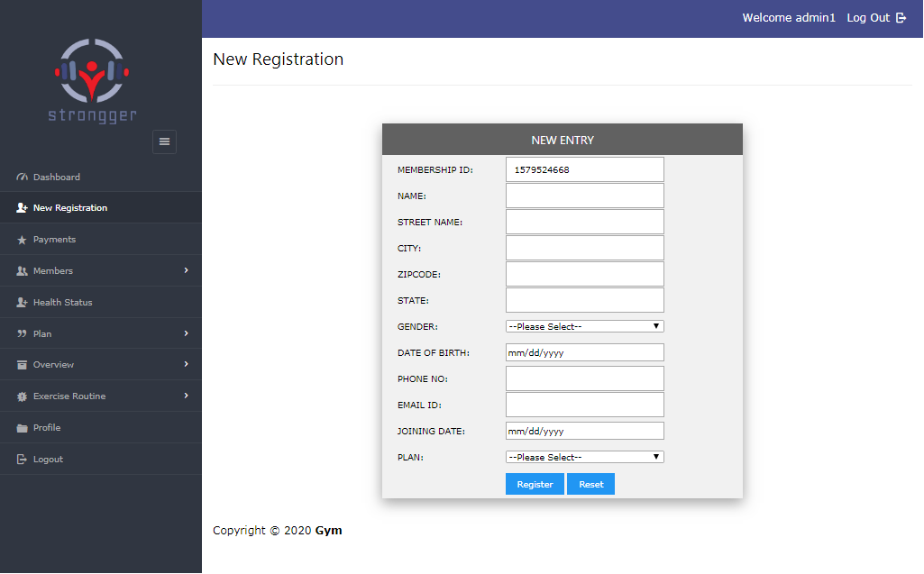Click the Overview archive icon
This screenshot has height=574, width=924.
click(x=22, y=365)
